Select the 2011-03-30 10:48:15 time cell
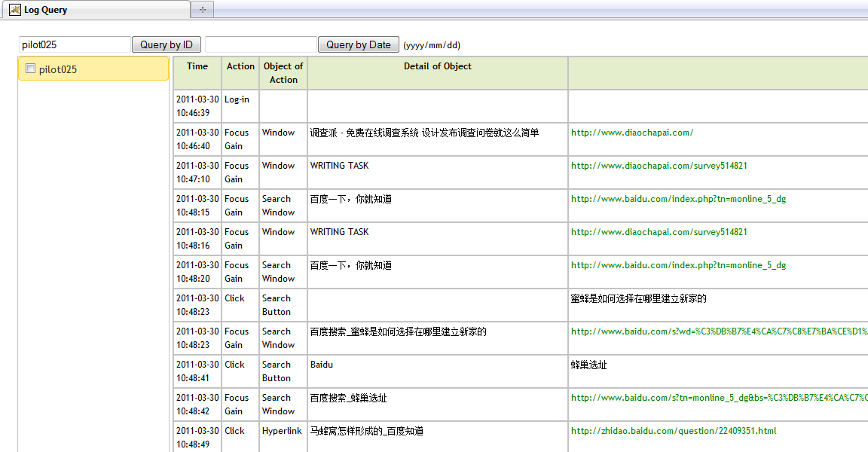This screenshot has height=452, width=868. click(197, 206)
